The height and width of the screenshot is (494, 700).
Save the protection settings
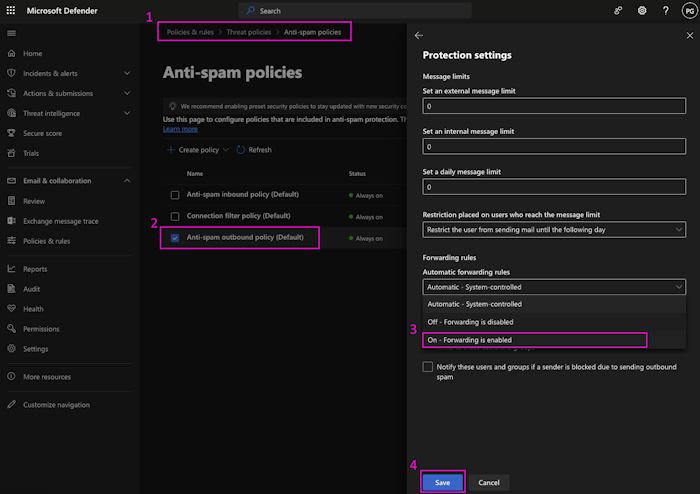tap(442, 482)
